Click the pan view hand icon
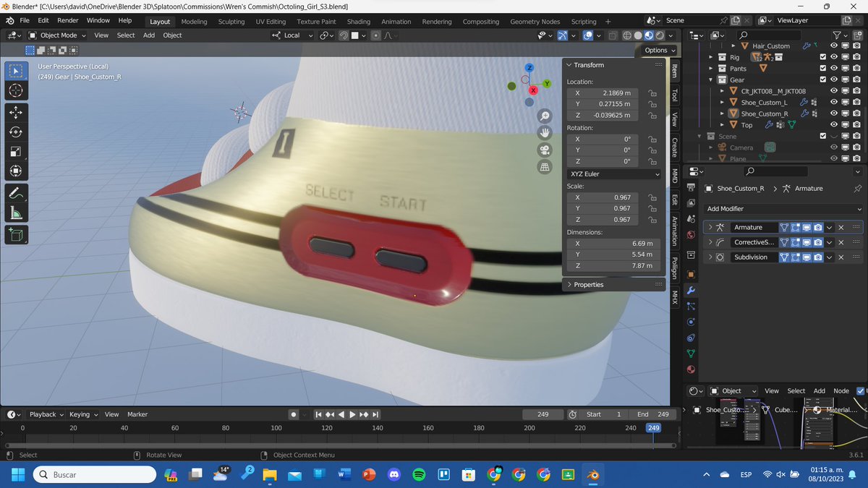Image resolution: width=868 pixels, height=488 pixels. click(x=545, y=133)
